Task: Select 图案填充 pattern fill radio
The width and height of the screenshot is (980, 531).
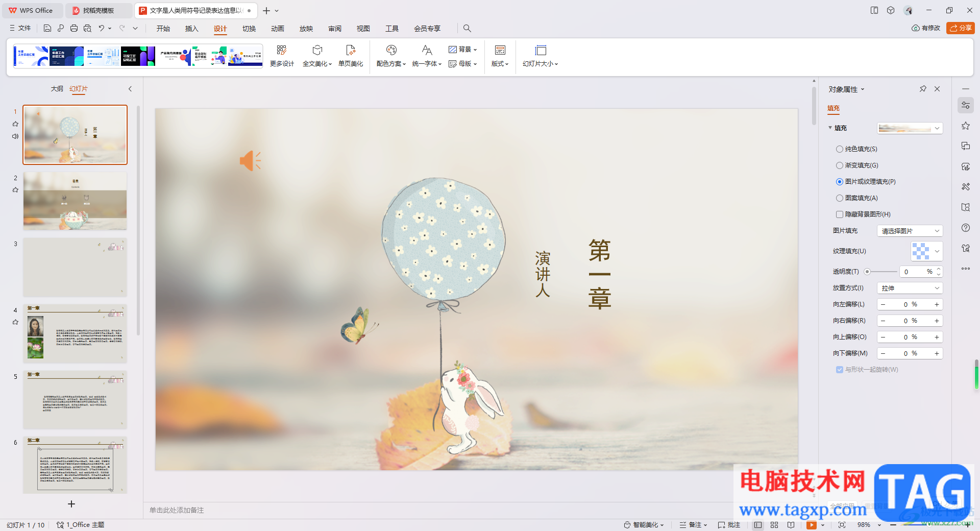Action: tap(840, 198)
